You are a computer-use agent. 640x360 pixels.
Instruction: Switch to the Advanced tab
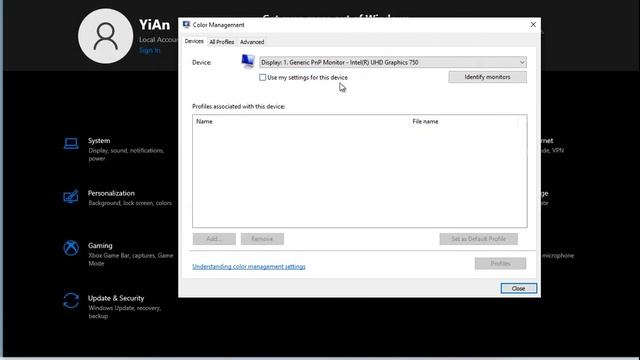click(252, 42)
